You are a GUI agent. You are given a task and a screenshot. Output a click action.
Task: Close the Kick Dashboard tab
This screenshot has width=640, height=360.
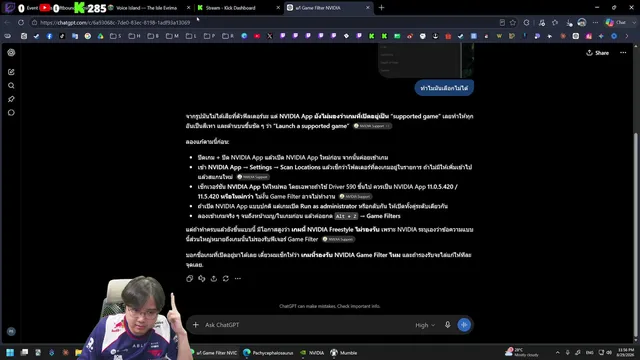click(x=278, y=8)
